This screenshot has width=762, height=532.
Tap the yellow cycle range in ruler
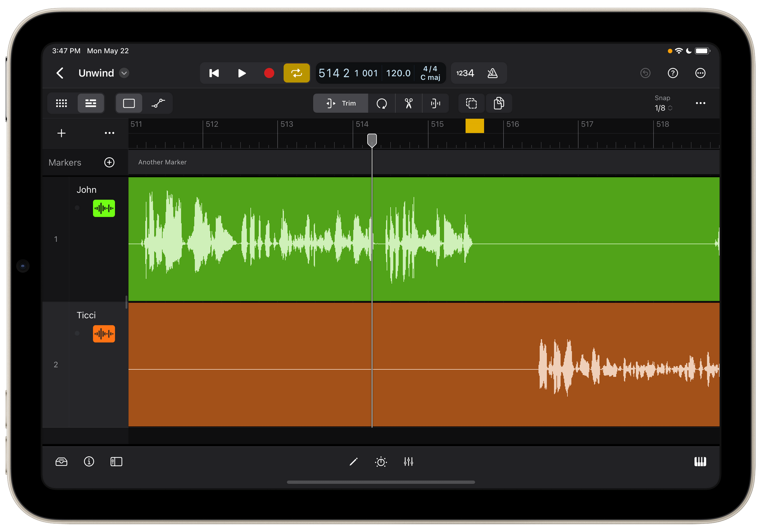475,126
